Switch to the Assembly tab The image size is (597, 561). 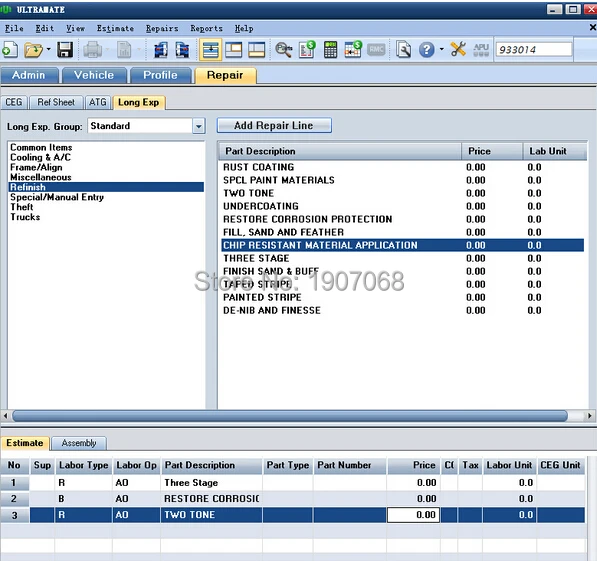coord(79,443)
